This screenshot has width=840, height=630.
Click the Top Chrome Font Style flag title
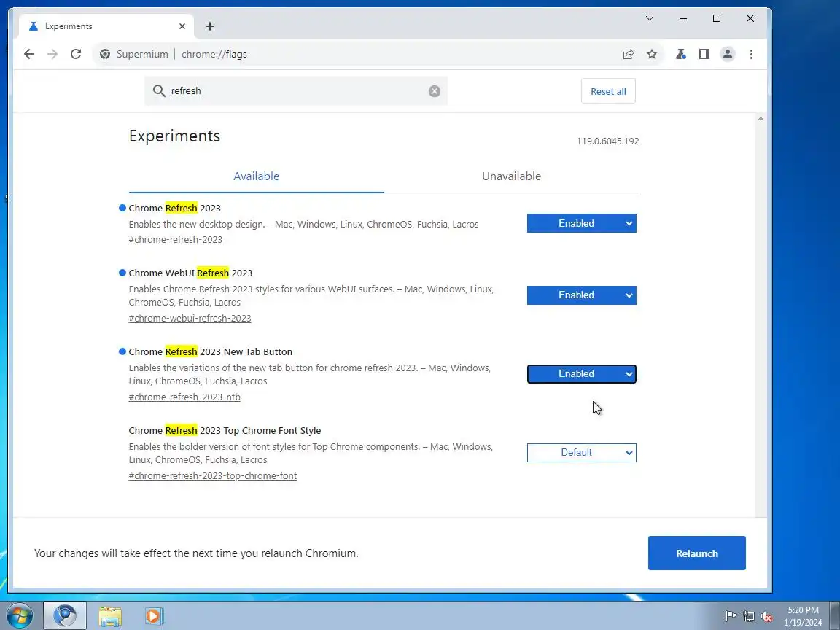point(225,430)
